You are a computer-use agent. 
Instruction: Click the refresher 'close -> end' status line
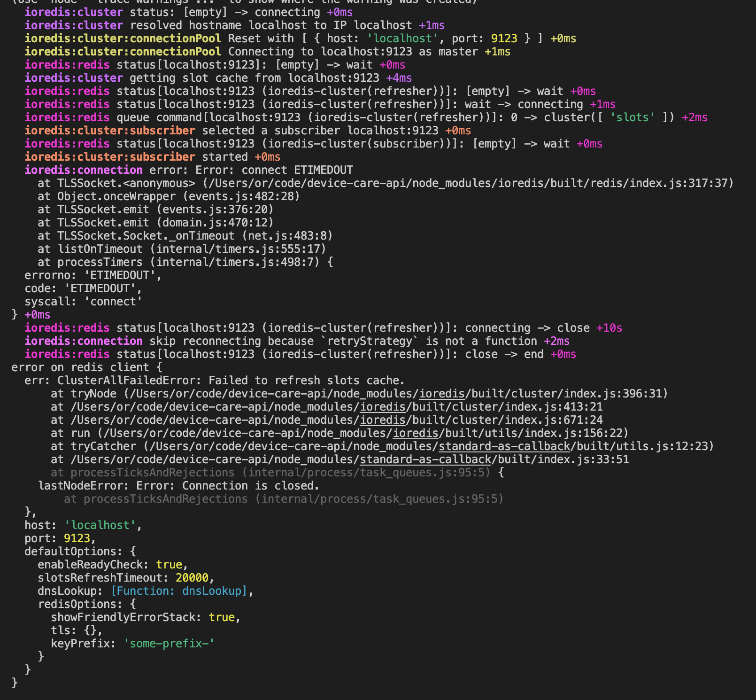[300, 354]
